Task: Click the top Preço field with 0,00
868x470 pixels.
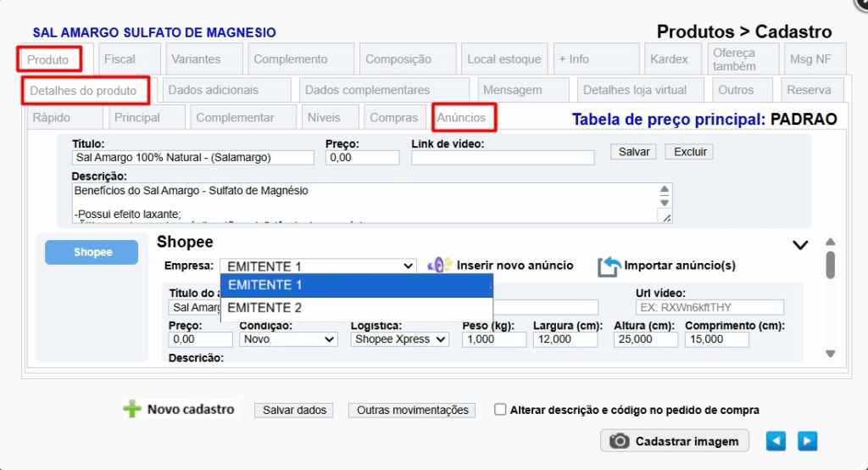Action: click(362, 158)
